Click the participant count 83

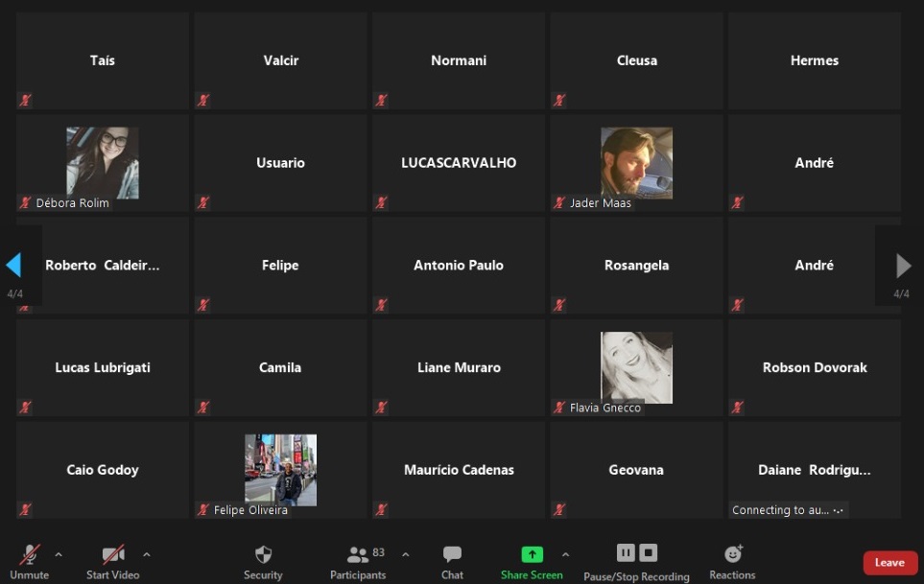point(378,552)
